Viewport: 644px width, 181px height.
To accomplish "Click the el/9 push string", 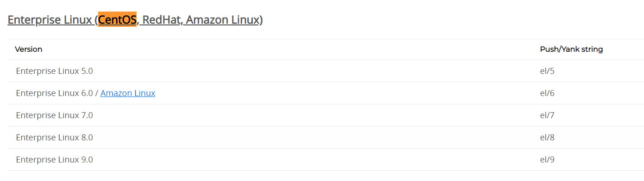I will click(547, 159).
